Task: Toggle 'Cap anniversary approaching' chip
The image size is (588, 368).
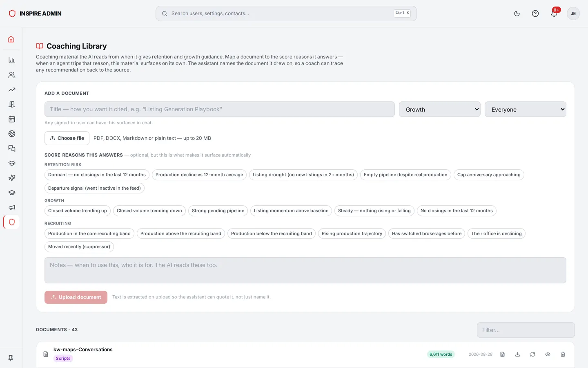Action: (x=489, y=175)
